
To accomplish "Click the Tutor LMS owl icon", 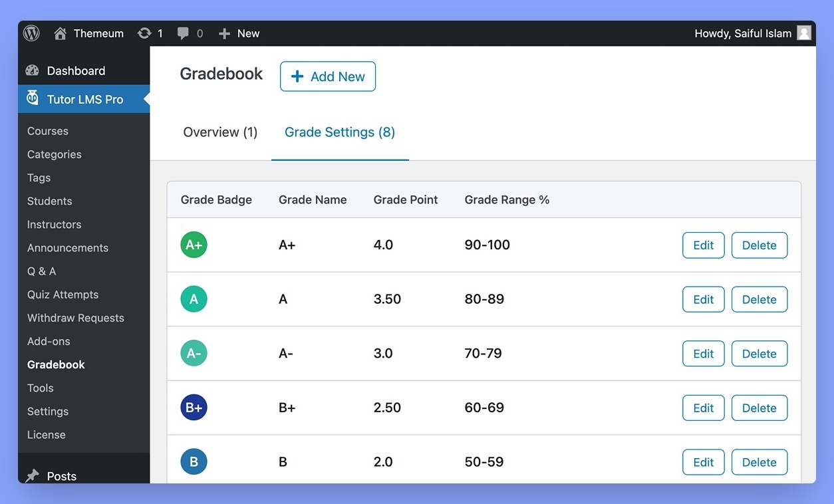I will pos(32,98).
